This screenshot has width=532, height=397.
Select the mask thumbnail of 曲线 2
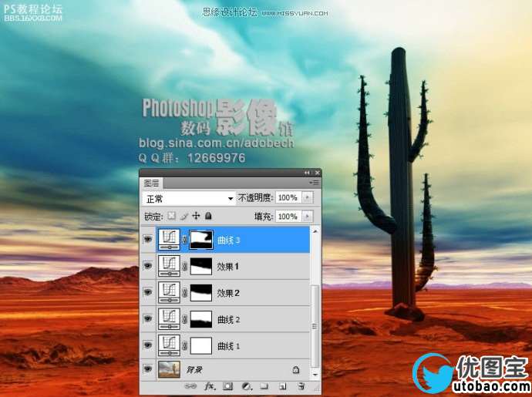(x=201, y=319)
